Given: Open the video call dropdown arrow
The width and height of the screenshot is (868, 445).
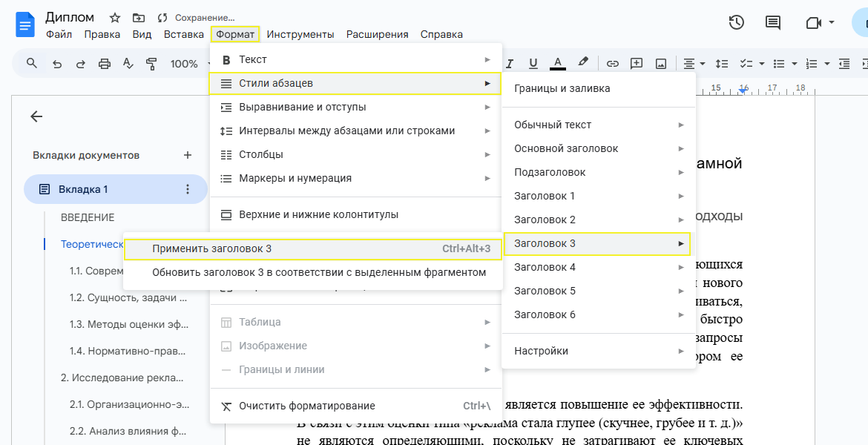Looking at the screenshot, I should [832, 22].
